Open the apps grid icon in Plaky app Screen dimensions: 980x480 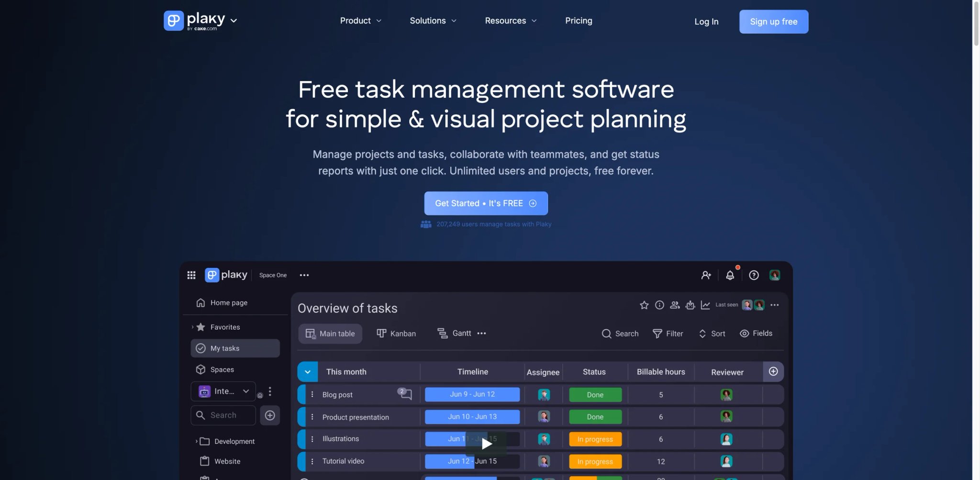click(x=191, y=275)
